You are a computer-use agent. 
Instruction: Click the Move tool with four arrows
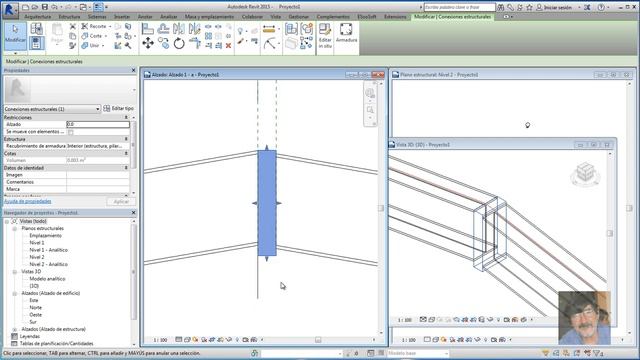coord(148,43)
